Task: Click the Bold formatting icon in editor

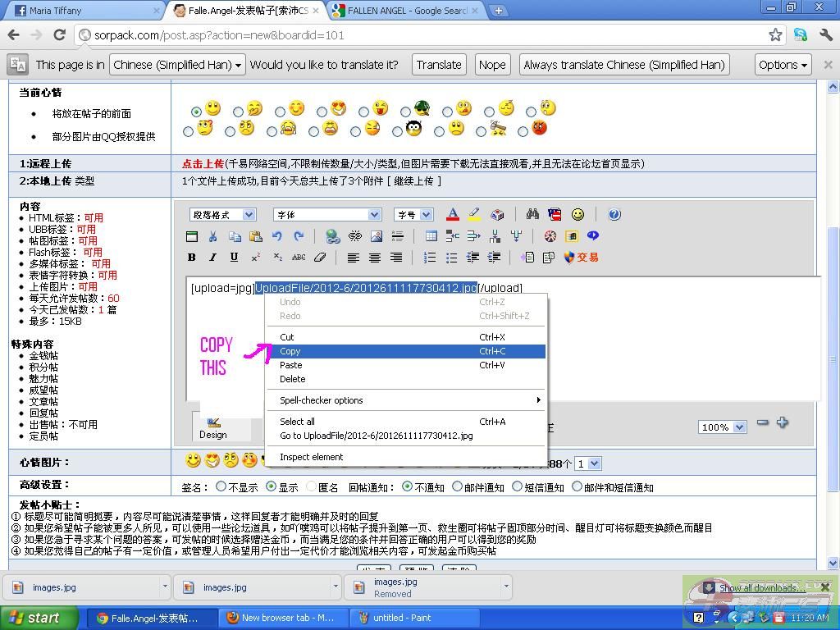Action: pyautogui.click(x=192, y=258)
